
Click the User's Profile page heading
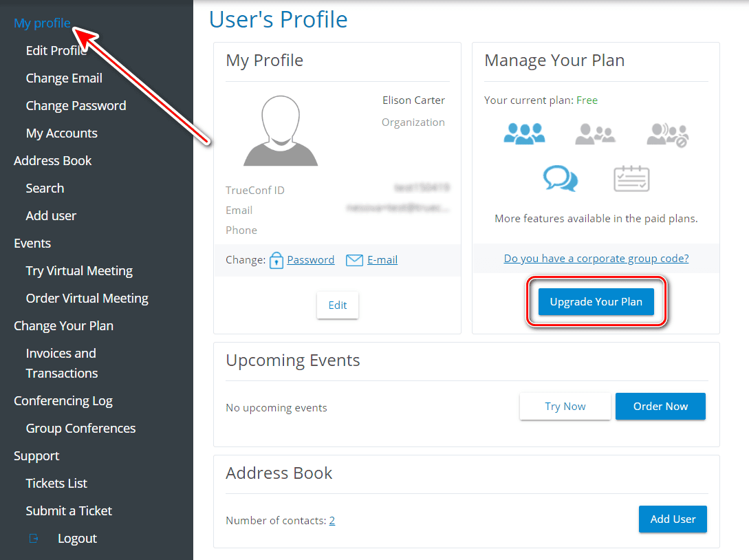click(x=279, y=19)
